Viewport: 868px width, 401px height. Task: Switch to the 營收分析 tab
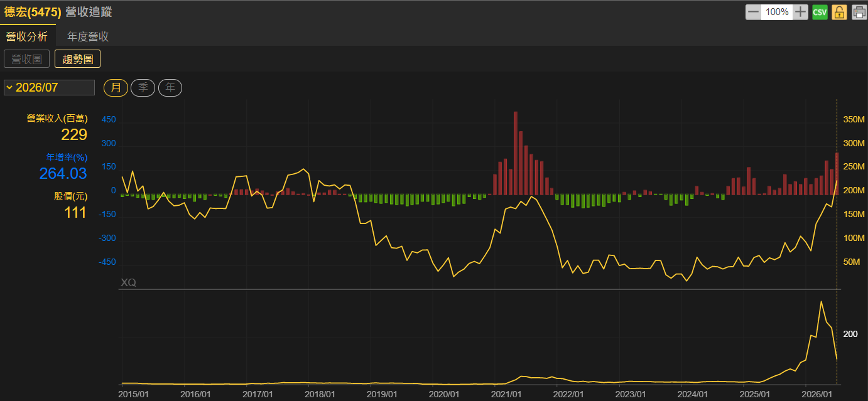click(x=26, y=36)
